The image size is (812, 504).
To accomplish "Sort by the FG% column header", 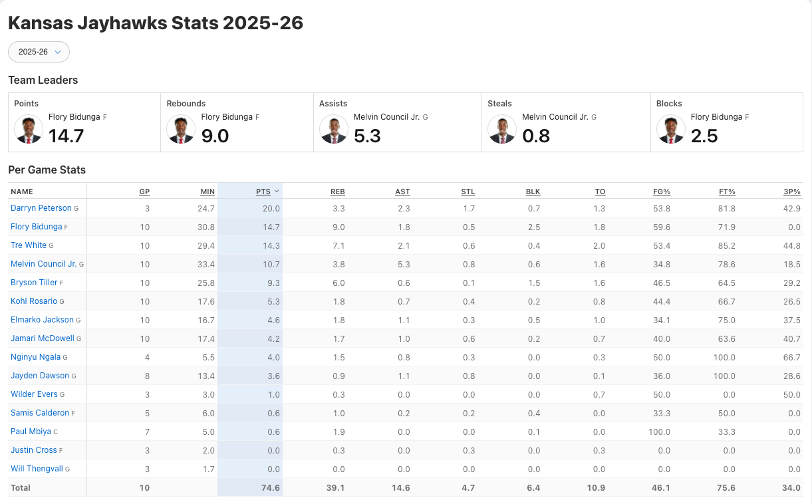I will 662,191.
